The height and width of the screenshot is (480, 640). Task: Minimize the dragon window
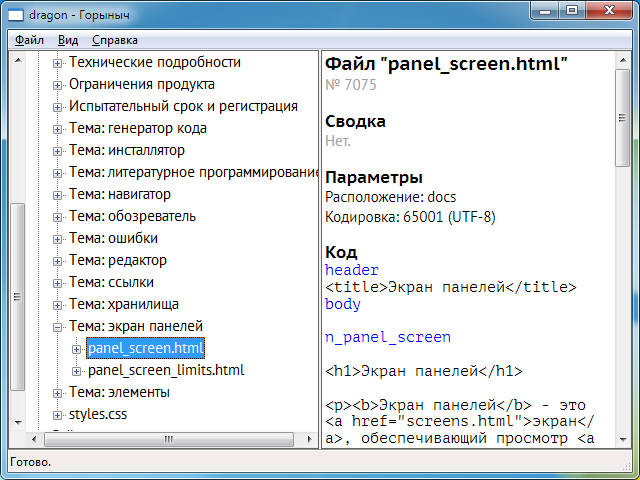click(x=545, y=11)
